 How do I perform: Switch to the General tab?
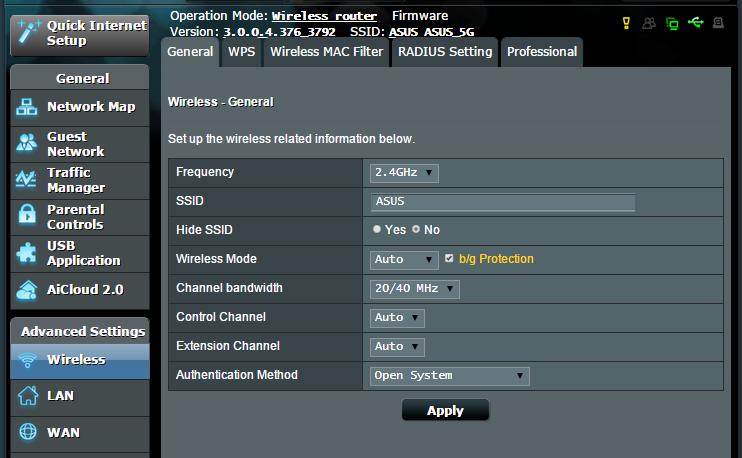point(190,52)
